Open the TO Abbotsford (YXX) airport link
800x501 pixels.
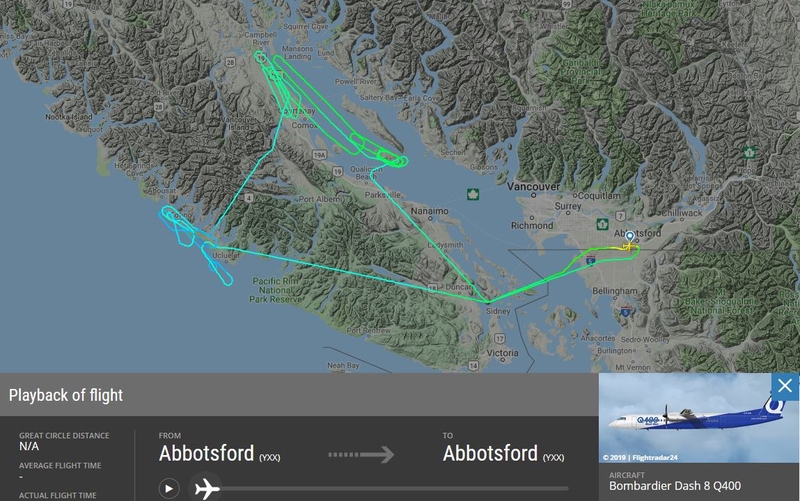(504, 454)
